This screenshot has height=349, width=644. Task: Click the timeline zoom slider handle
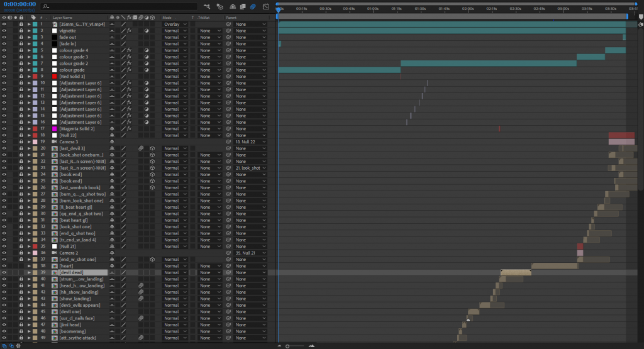(287, 346)
